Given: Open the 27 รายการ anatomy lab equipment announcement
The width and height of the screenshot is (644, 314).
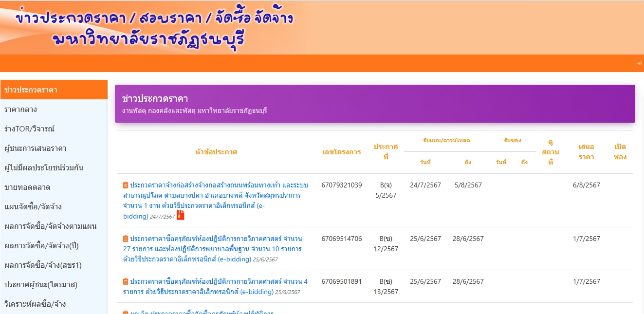Looking at the screenshot, I should pos(213,249).
